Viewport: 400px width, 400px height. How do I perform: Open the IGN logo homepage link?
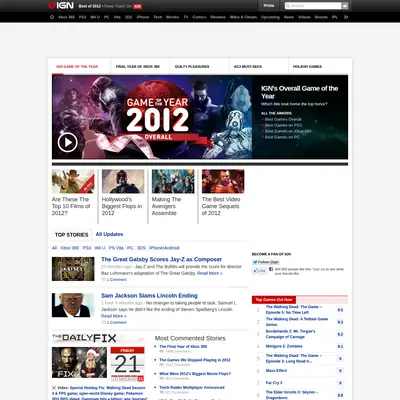[x=61, y=5]
